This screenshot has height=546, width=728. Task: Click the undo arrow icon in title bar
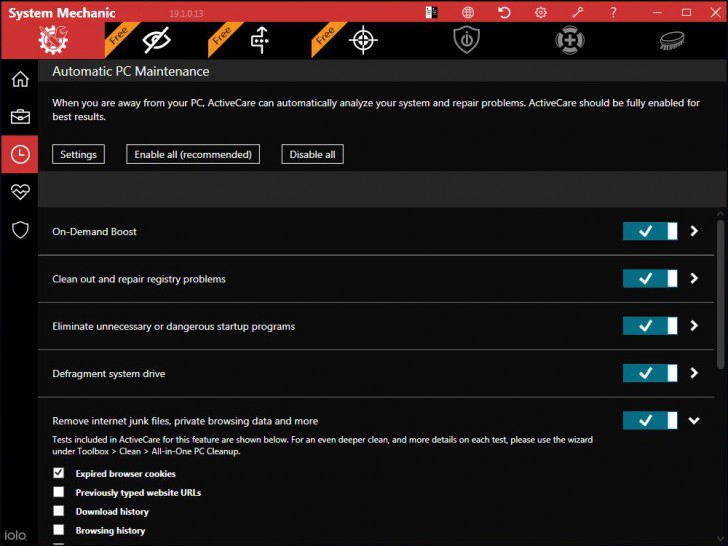(504, 12)
